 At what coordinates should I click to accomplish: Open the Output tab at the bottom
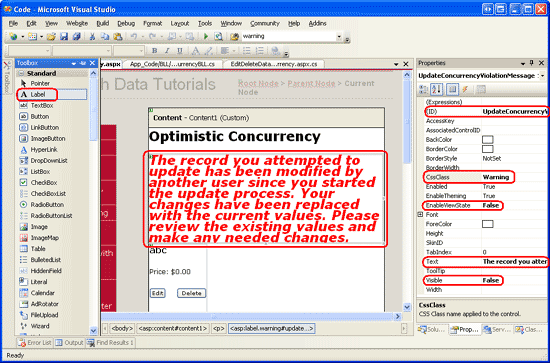(x=69, y=343)
